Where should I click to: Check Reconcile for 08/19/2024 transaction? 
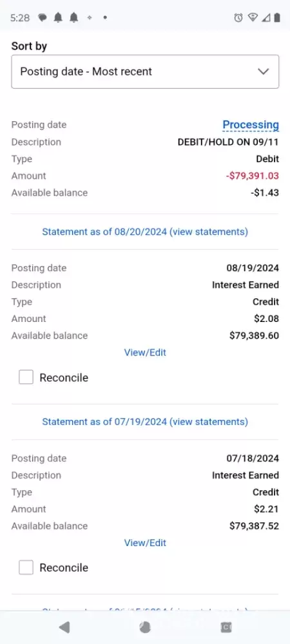[26, 377]
